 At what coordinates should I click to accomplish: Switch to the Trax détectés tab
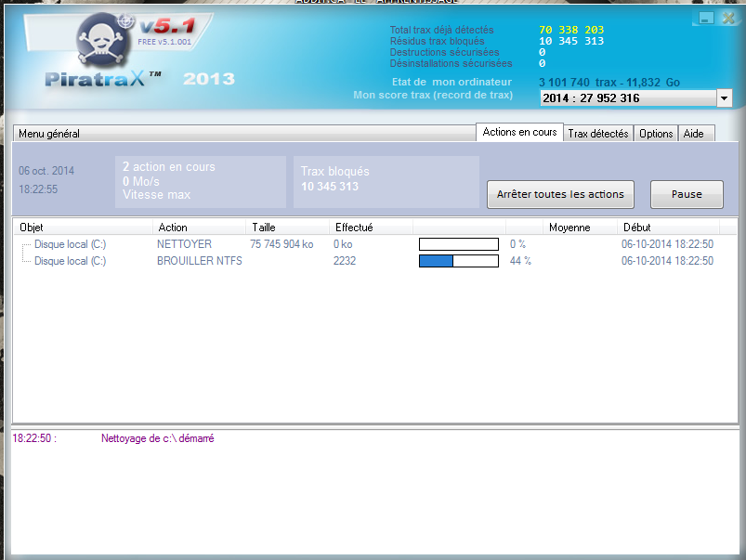[598, 134]
